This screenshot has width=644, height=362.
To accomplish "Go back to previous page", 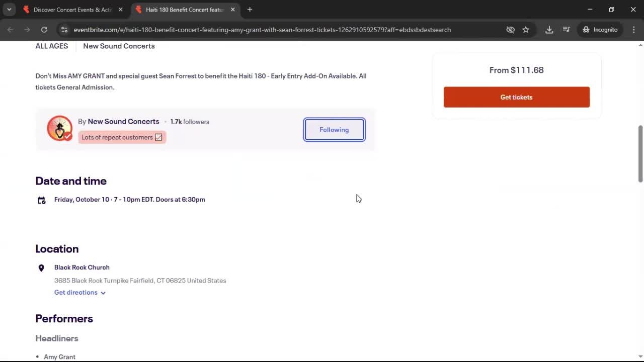I will pyautogui.click(x=10, y=30).
